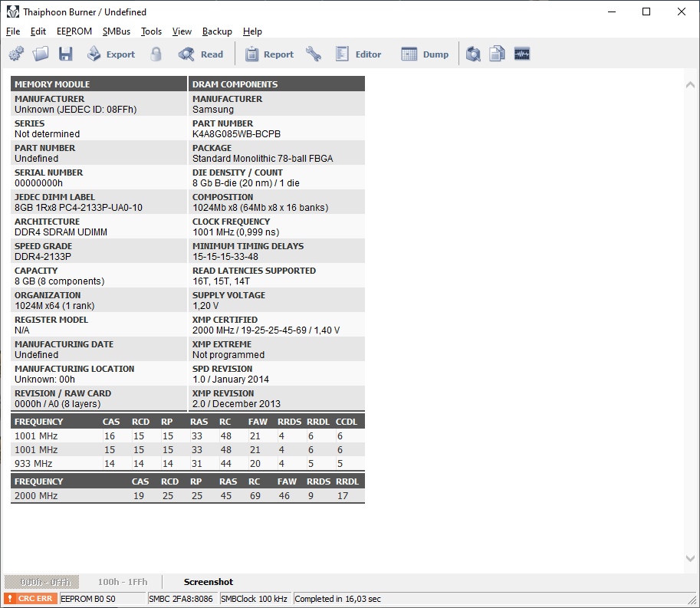Click the Read SPD toolbar button
Screen dimensions: 700x608
click(200, 54)
